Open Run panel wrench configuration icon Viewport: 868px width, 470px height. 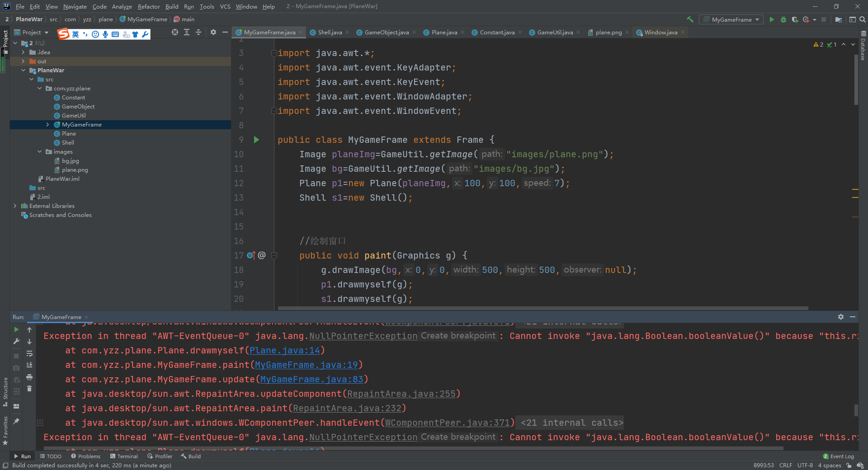16,342
